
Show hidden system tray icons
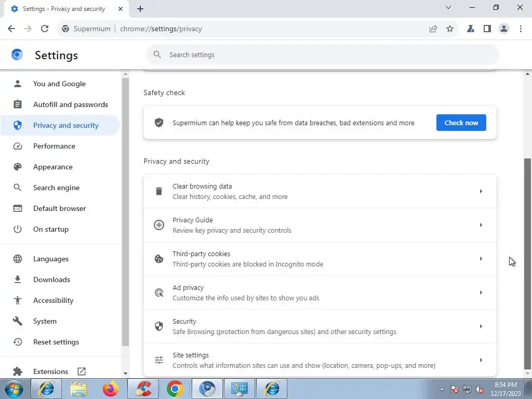tap(442, 389)
